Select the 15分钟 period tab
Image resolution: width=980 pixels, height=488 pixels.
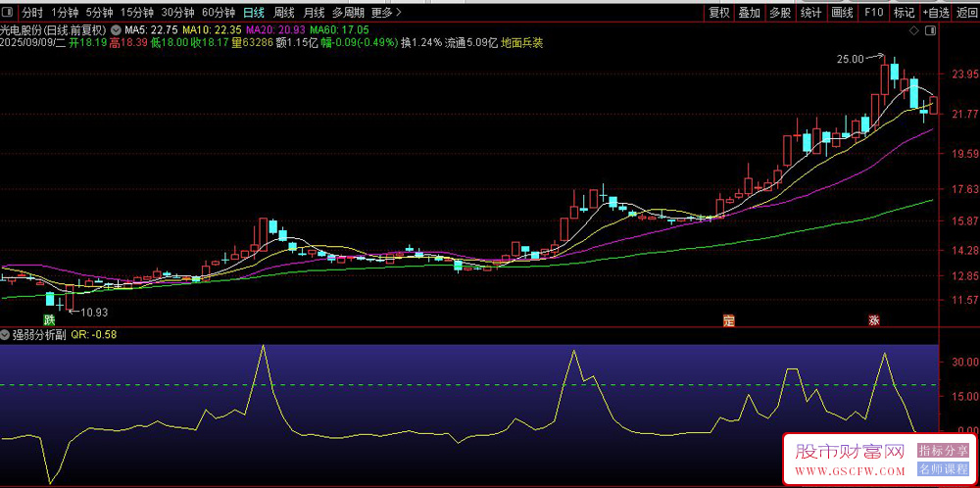point(136,12)
